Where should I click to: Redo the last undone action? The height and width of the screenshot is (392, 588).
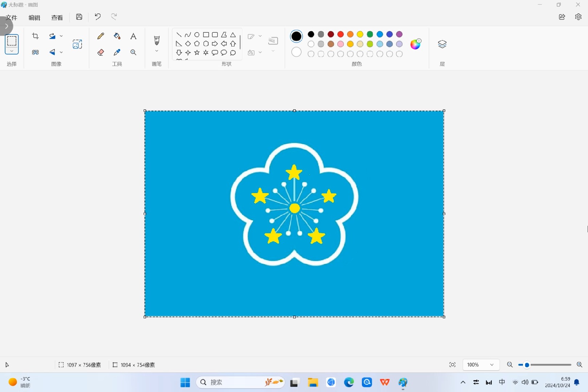pos(114,17)
